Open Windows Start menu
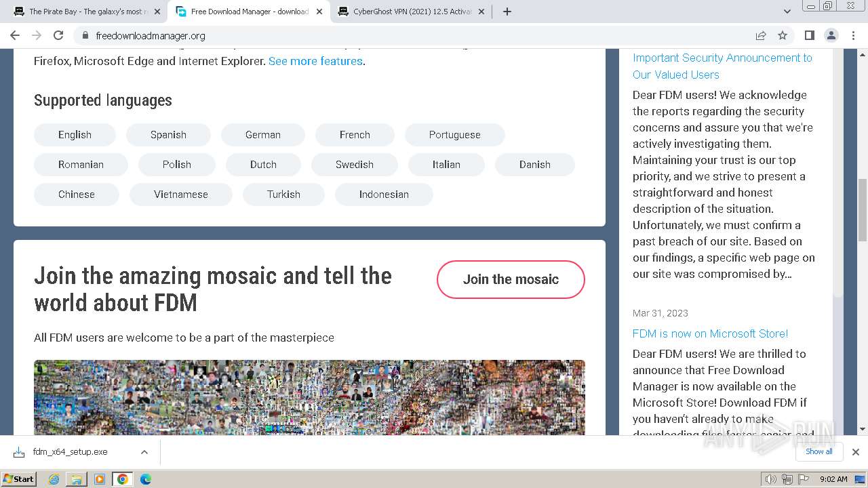This screenshot has height=488, width=868. (18, 479)
